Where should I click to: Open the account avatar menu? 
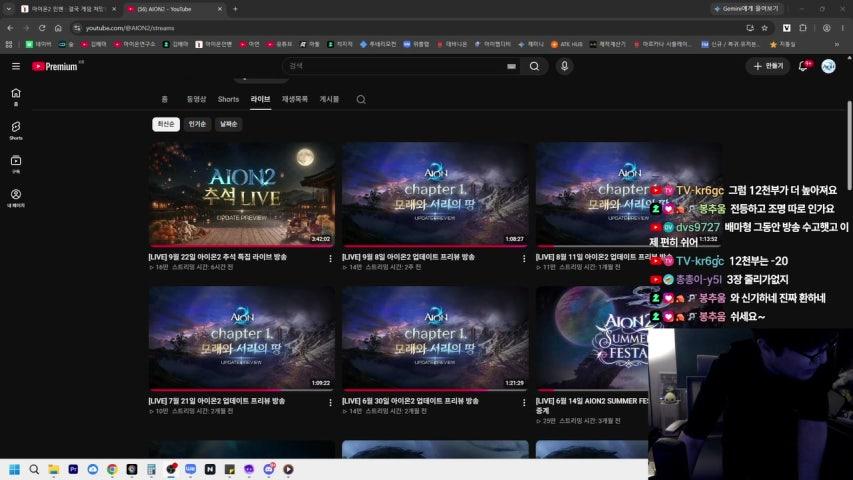(828, 66)
